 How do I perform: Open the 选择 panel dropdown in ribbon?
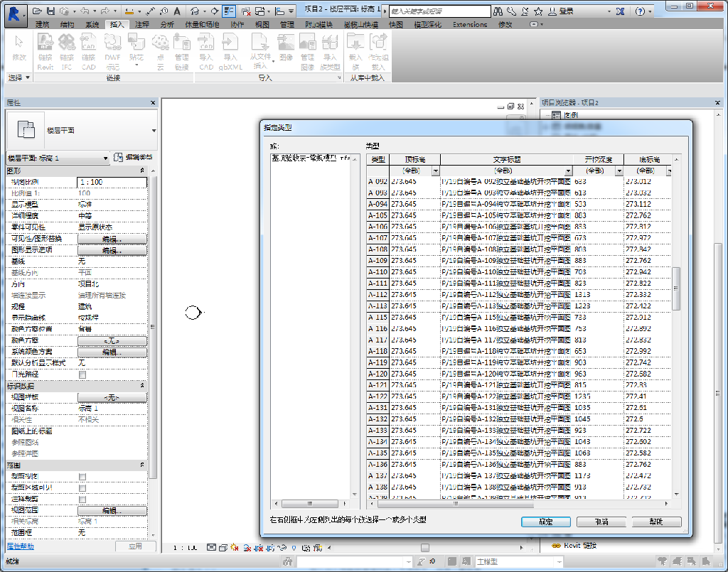[x=18, y=77]
